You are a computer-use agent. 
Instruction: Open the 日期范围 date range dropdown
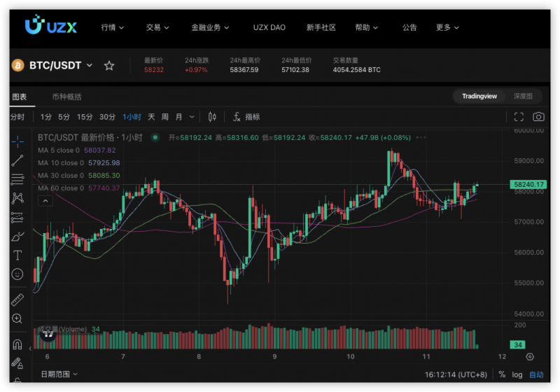(59, 374)
